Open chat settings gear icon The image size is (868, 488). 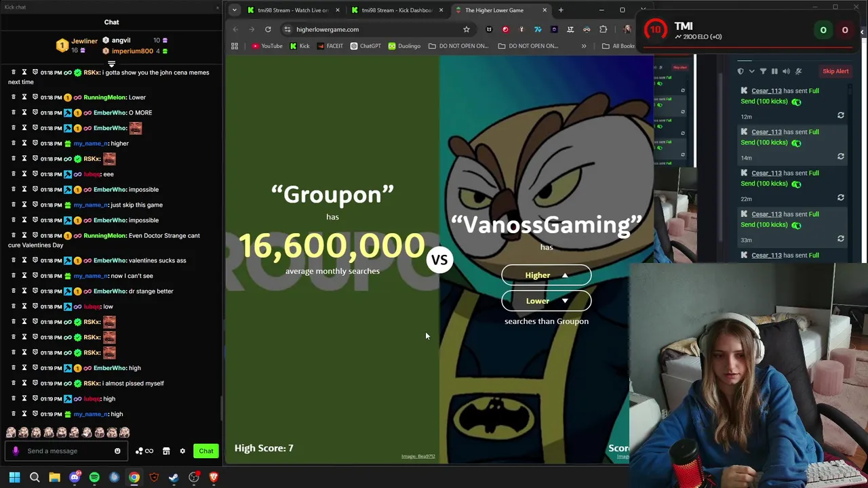182,451
